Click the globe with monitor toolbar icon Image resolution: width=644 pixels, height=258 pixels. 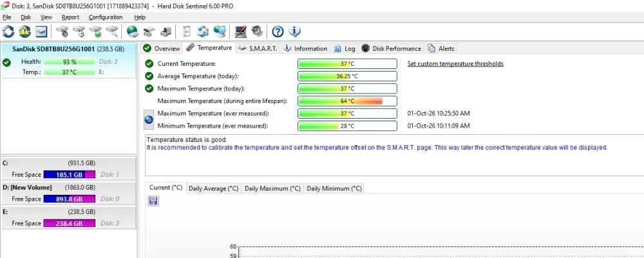(x=220, y=31)
